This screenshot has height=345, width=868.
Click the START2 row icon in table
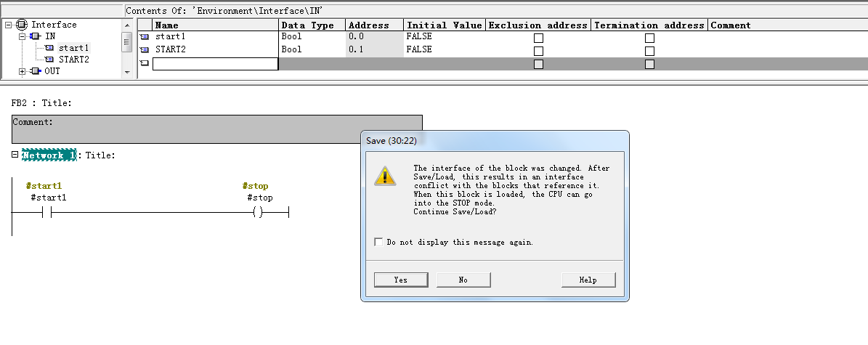pos(144,50)
